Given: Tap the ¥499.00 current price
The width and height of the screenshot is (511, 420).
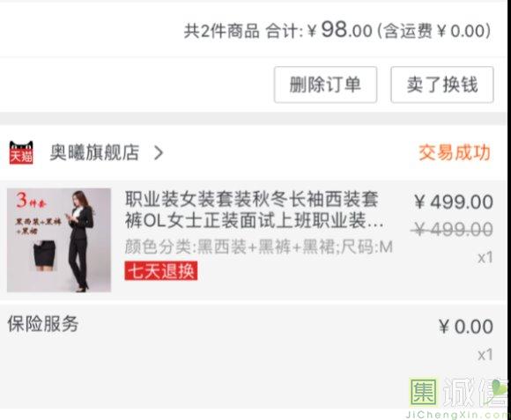Looking at the screenshot, I should click(454, 202).
